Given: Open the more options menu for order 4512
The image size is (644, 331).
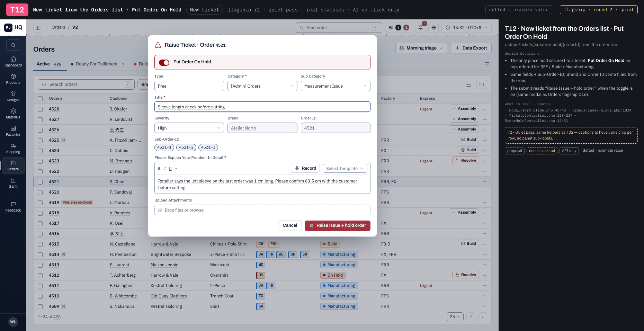Looking at the screenshot, I should click(x=484, y=275).
